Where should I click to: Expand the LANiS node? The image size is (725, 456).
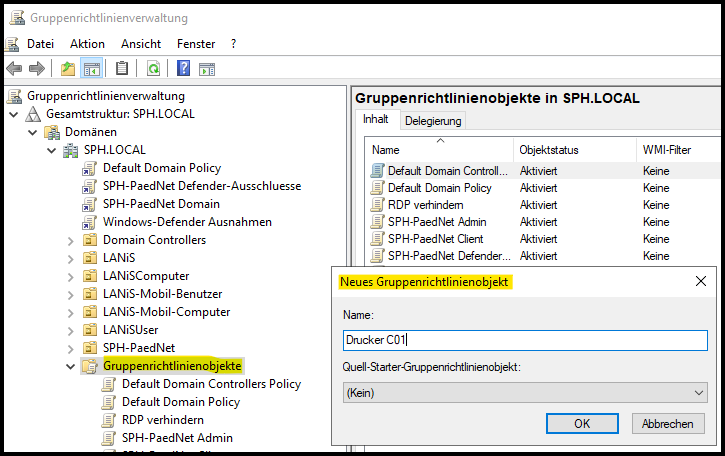pos(70,259)
